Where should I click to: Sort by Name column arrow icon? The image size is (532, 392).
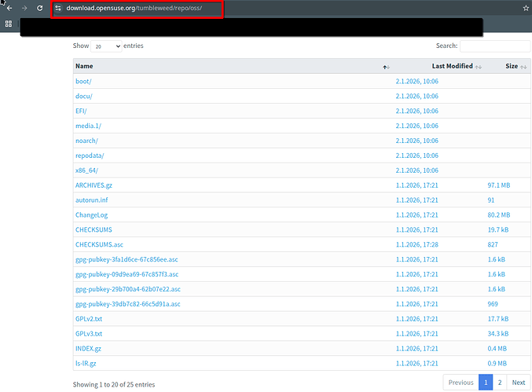[385, 67]
